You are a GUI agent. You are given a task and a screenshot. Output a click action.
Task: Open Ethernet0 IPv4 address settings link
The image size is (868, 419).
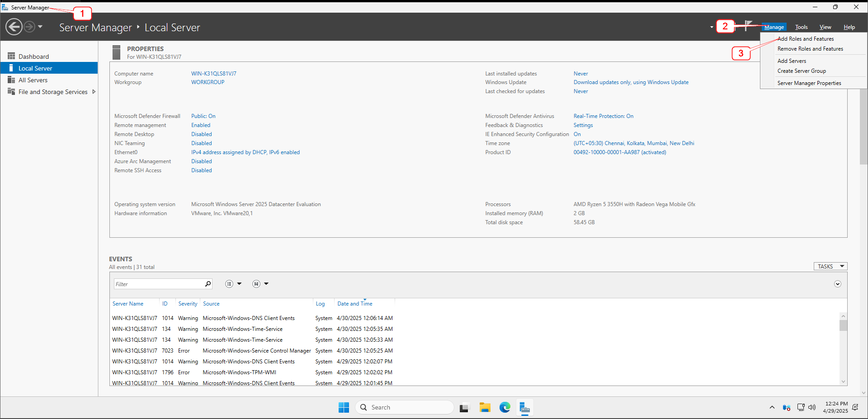pyautogui.click(x=245, y=152)
